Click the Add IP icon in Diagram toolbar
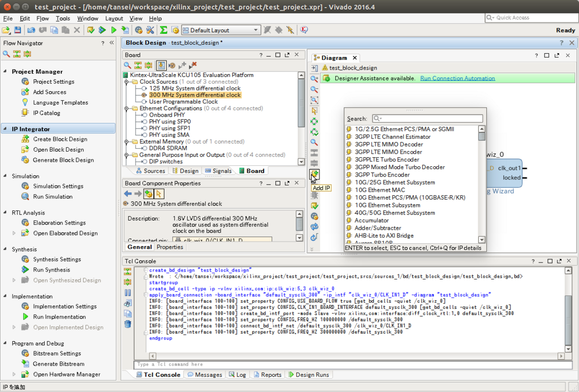The image size is (579, 392). tap(314, 174)
